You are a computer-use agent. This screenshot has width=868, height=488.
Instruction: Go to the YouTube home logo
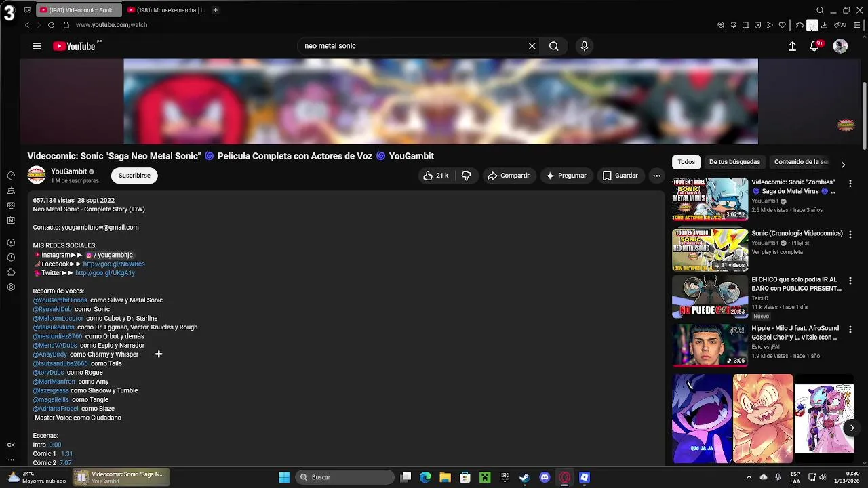tap(74, 46)
